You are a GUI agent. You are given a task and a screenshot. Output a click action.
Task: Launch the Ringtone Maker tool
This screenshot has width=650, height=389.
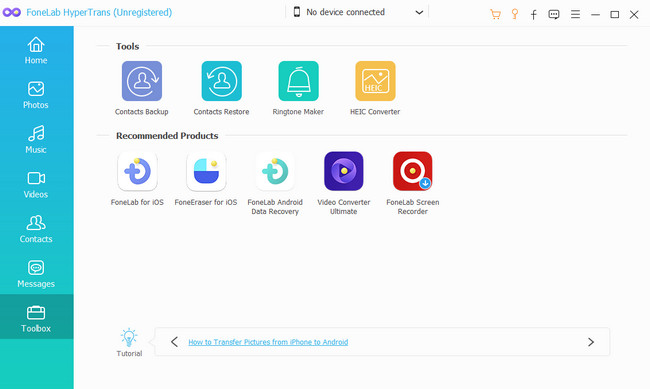298,81
